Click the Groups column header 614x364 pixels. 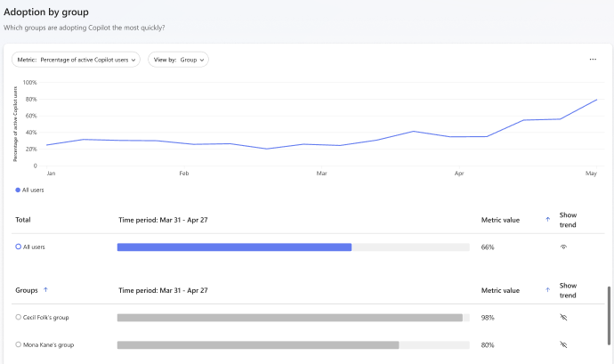pyautogui.click(x=27, y=290)
